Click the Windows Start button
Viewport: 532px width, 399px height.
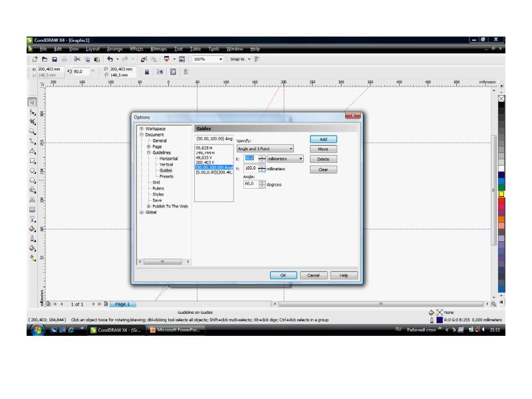(x=37, y=330)
